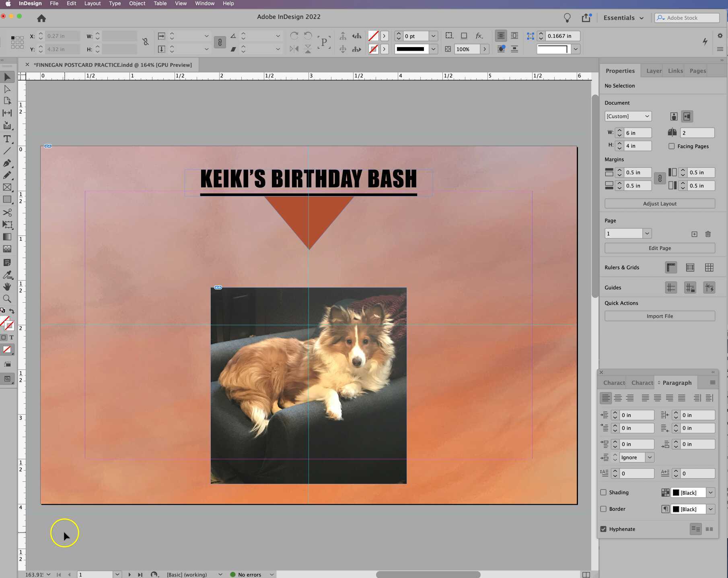Activate the Hand tool for panning

pos(7,287)
